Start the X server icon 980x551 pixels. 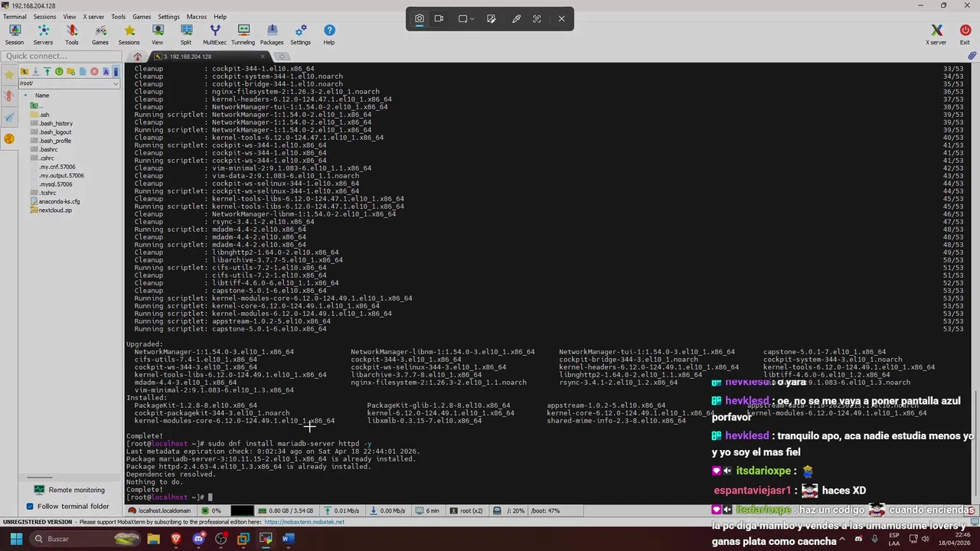(936, 34)
